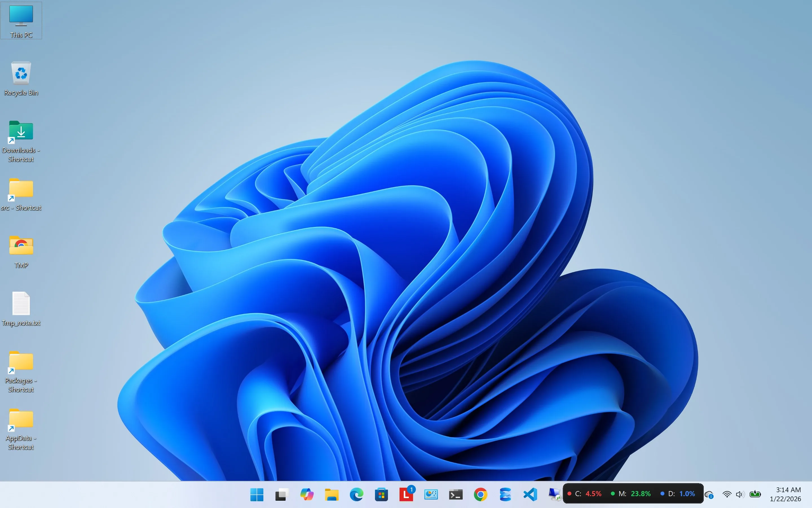Open the red L app with notification badge
Viewport: 812px width, 508px height.
pos(406,494)
